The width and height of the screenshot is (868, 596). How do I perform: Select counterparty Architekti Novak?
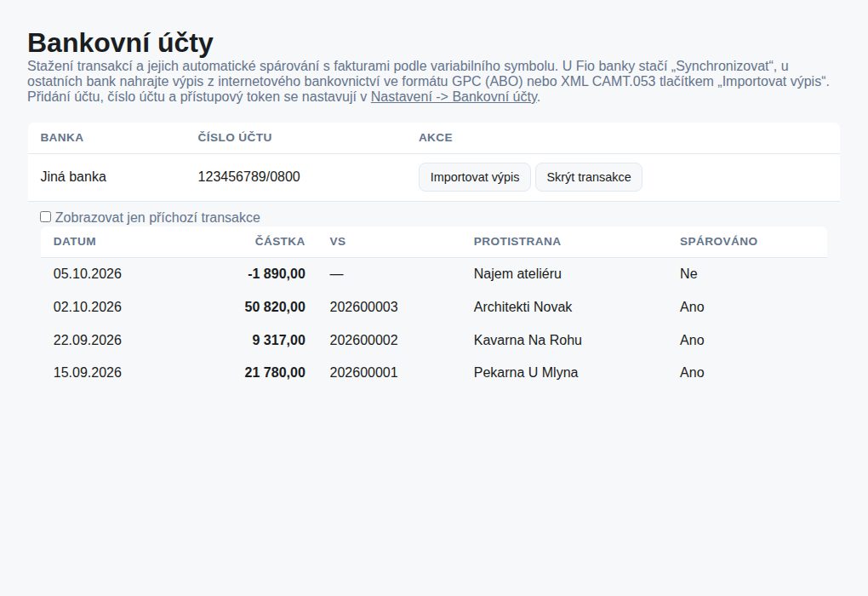523,307
